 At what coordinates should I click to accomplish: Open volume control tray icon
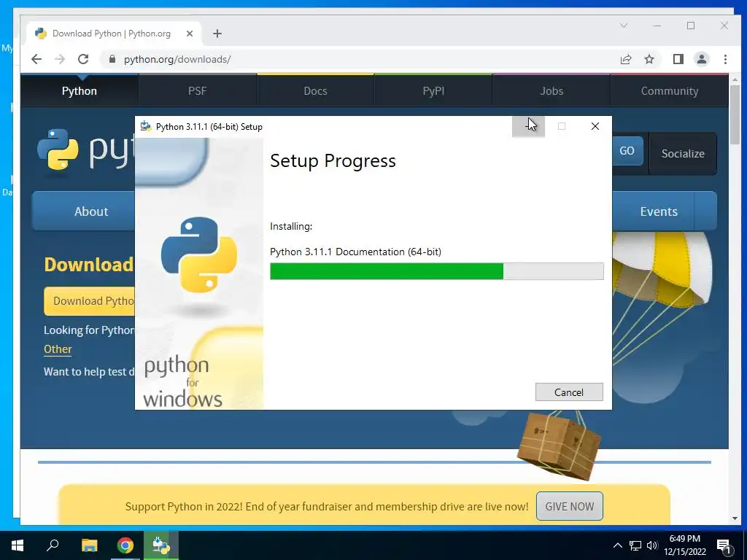pyautogui.click(x=652, y=545)
